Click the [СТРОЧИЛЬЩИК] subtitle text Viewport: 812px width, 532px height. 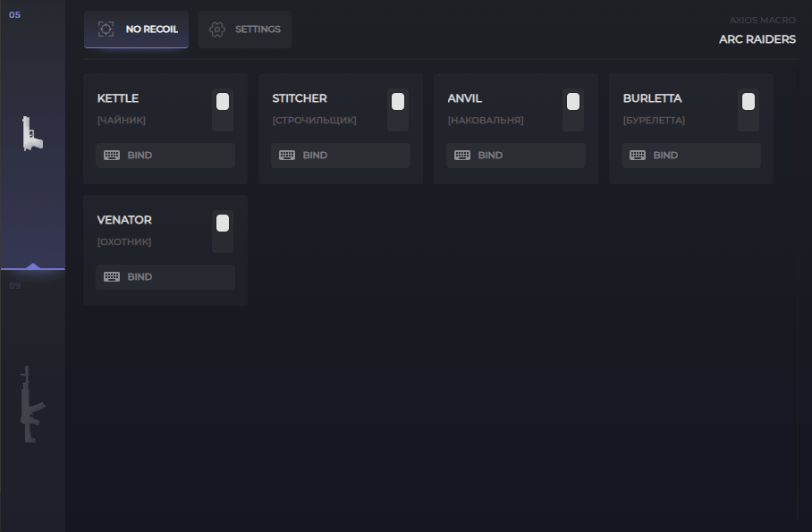(315, 120)
